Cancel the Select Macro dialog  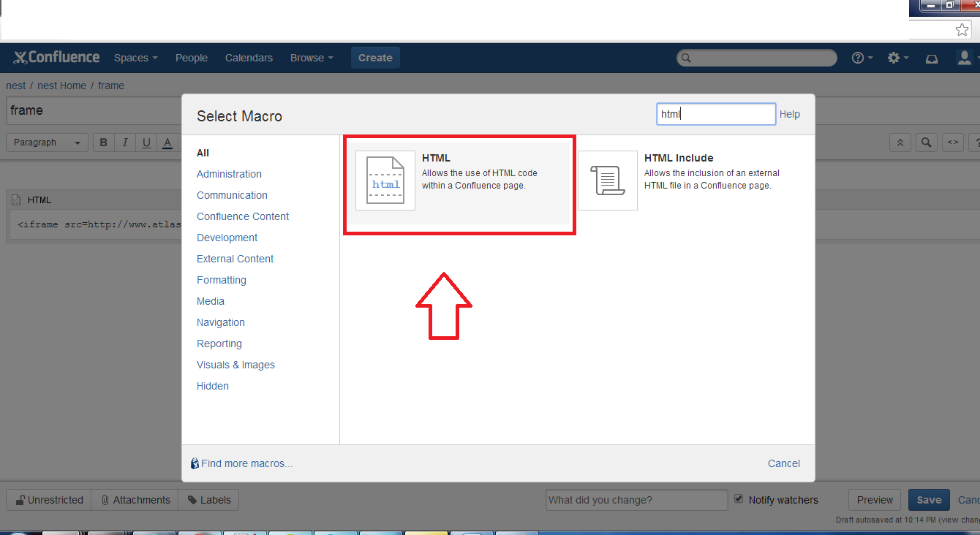(783, 463)
